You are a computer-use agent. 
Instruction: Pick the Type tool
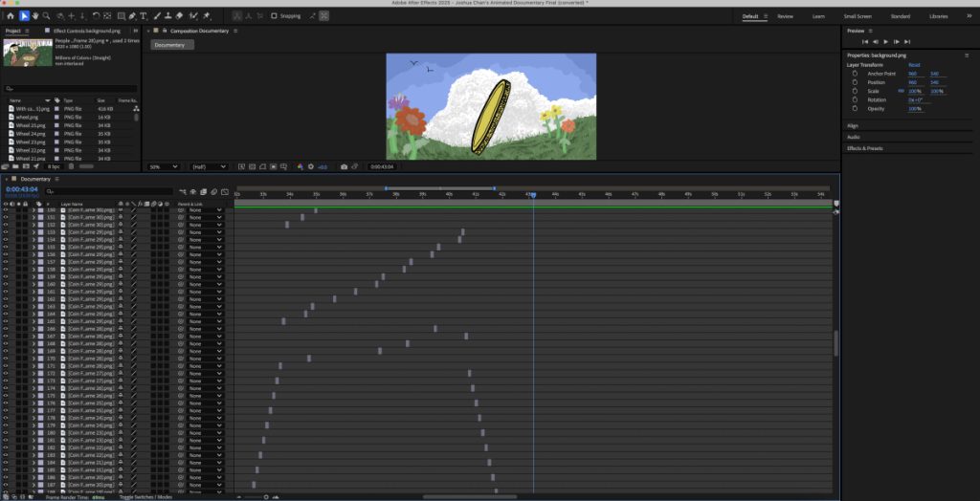click(144, 16)
